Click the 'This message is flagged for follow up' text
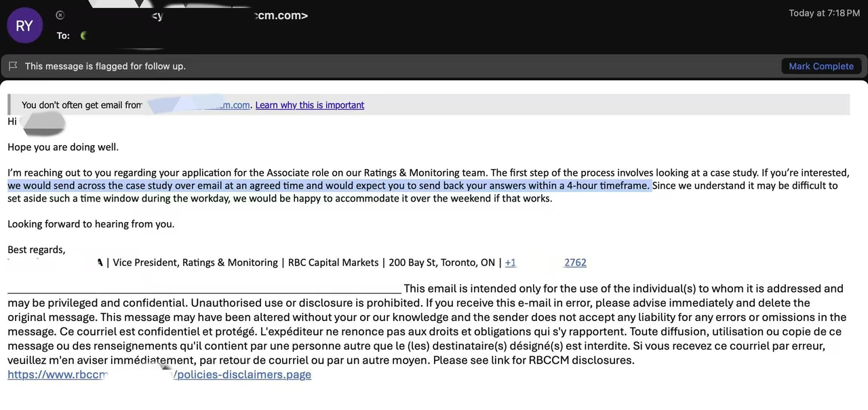 pos(105,66)
